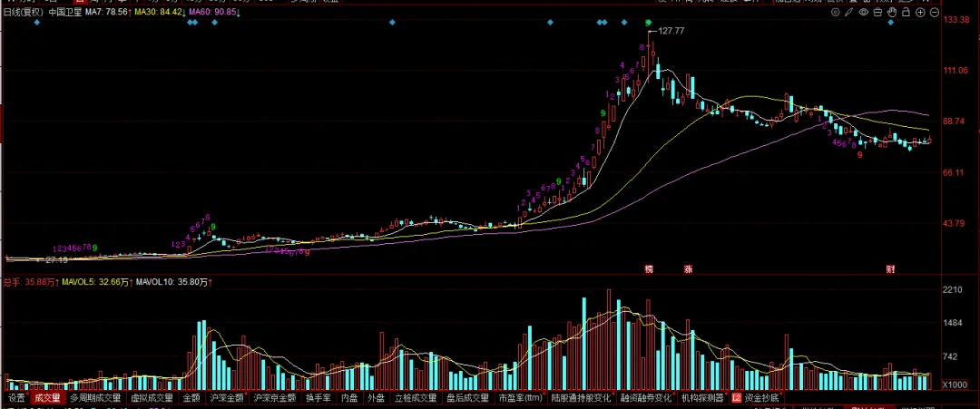Image resolution: width=980 pixels, height=409 pixels.
Task: Switch to 虚拟成交量 tab
Action: coord(152,397)
